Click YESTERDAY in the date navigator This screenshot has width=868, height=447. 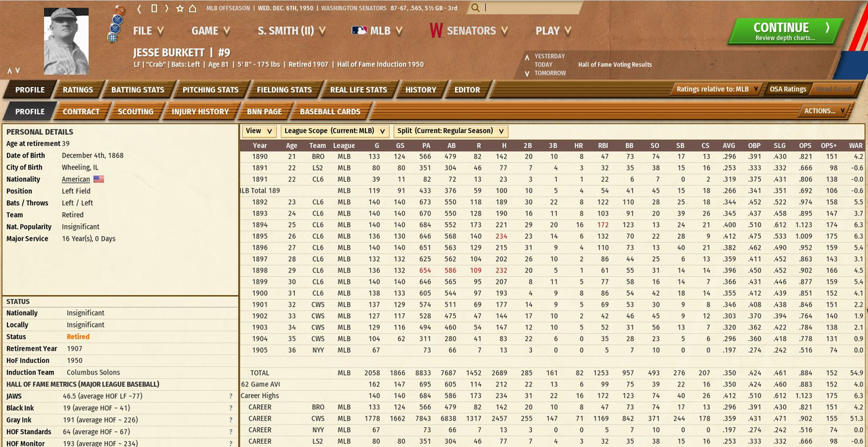coord(549,56)
